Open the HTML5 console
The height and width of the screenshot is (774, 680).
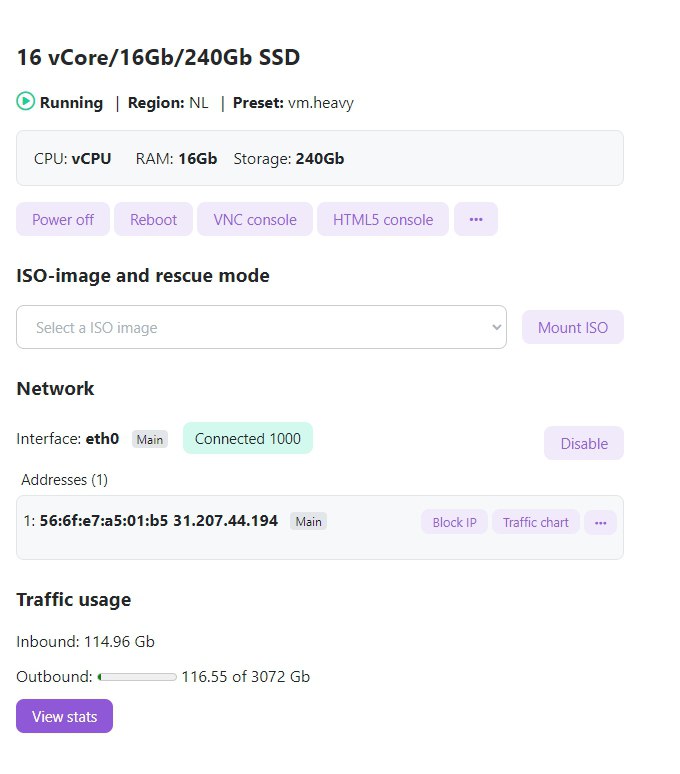(383, 219)
